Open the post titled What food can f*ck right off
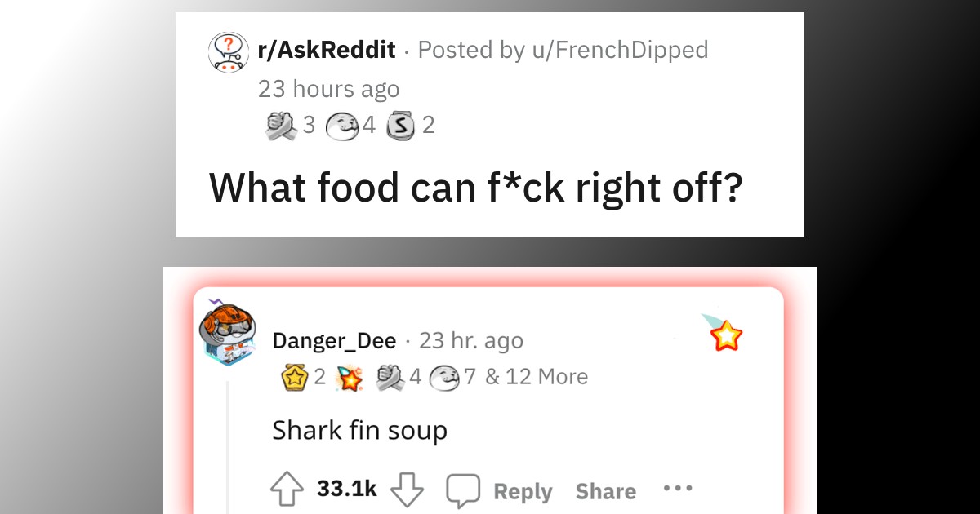The image size is (980, 514). (476, 186)
